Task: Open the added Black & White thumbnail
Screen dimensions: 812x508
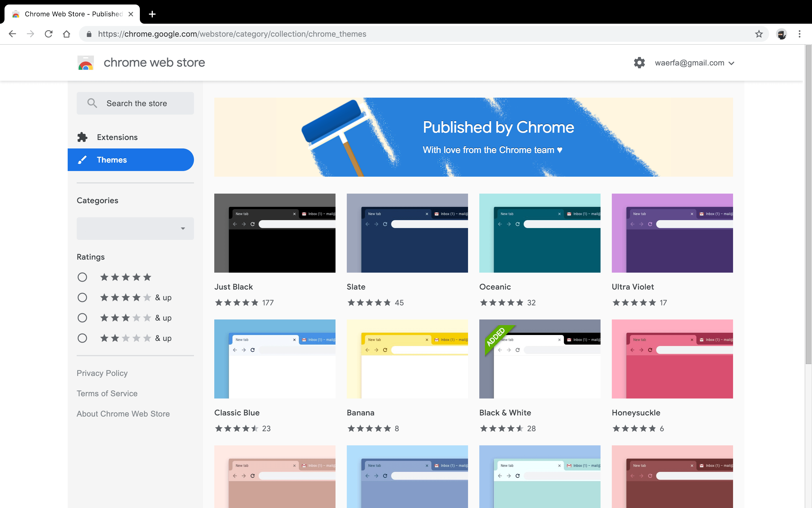Action: tap(540, 359)
